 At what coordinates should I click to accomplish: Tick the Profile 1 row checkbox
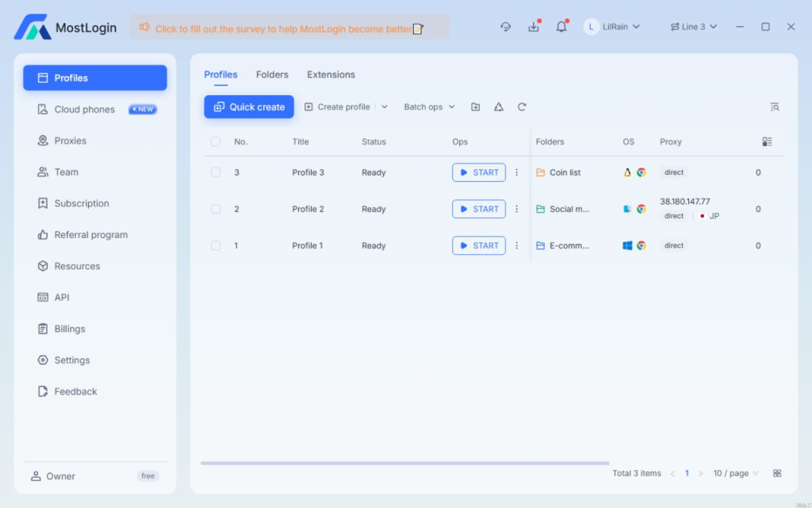(216, 246)
